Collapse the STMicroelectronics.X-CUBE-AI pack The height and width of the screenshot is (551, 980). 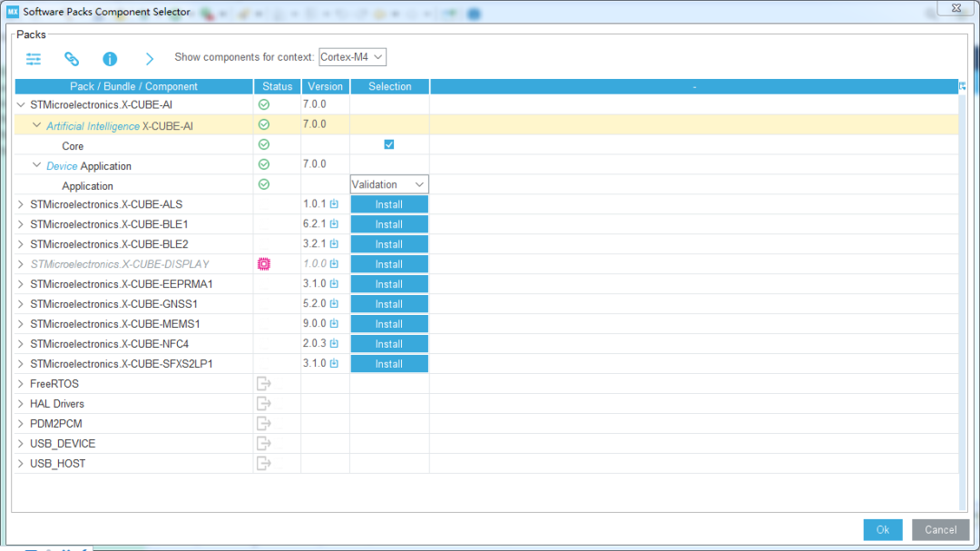pos(21,104)
